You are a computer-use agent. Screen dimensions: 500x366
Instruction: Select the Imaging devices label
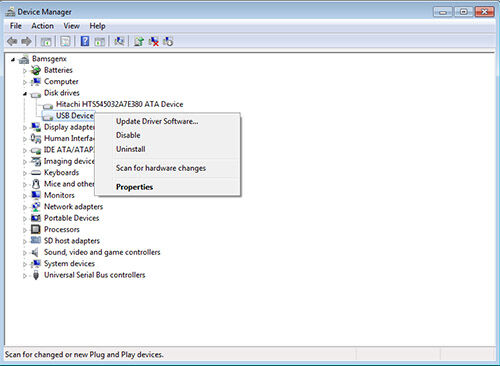(69, 161)
